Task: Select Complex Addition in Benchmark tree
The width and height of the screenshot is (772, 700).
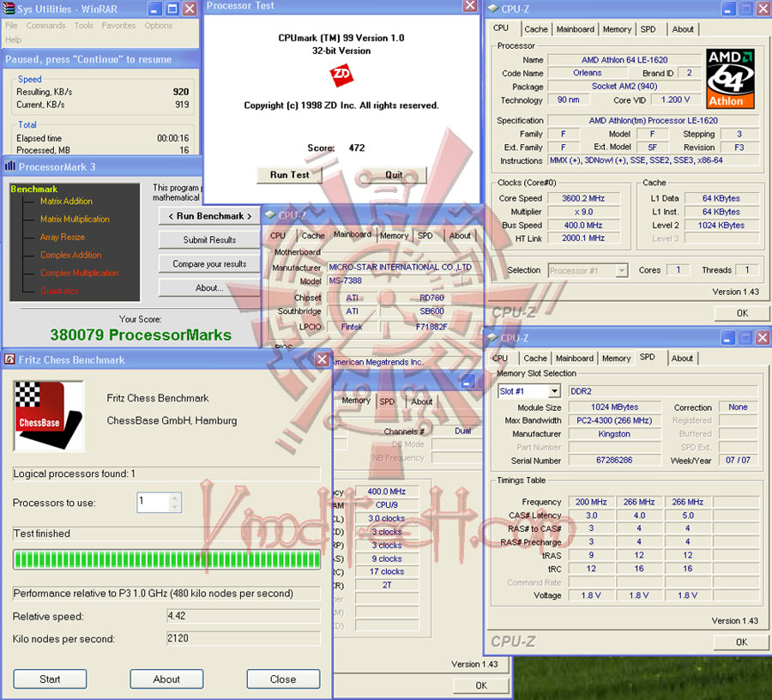Action: tap(71, 255)
